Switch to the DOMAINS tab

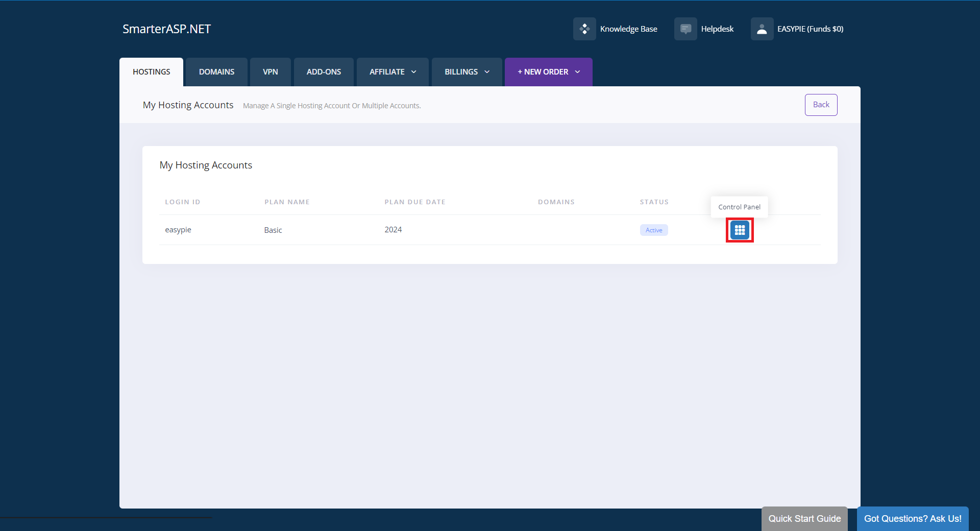(x=216, y=71)
